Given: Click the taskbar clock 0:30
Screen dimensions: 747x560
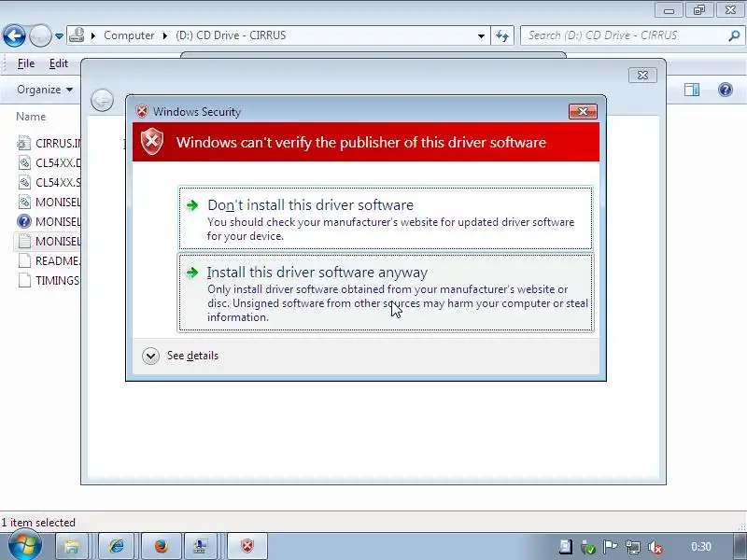Looking at the screenshot, I should 701,547.
